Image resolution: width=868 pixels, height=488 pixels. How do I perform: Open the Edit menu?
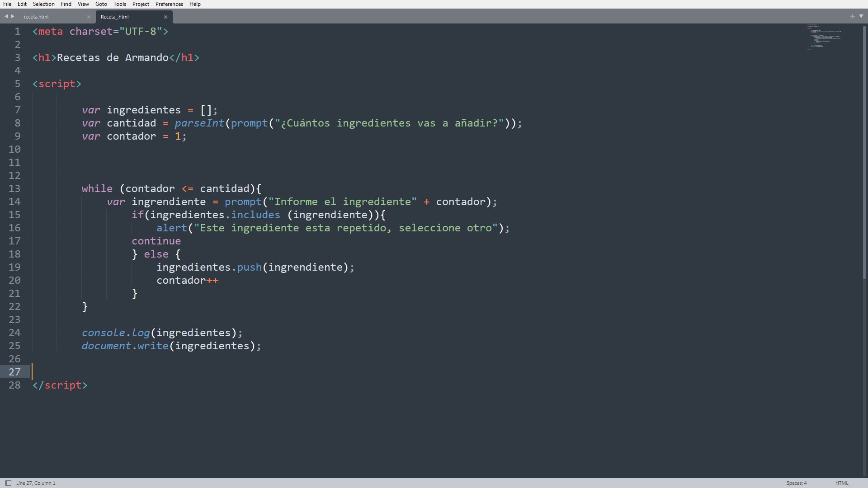[22, 4]
